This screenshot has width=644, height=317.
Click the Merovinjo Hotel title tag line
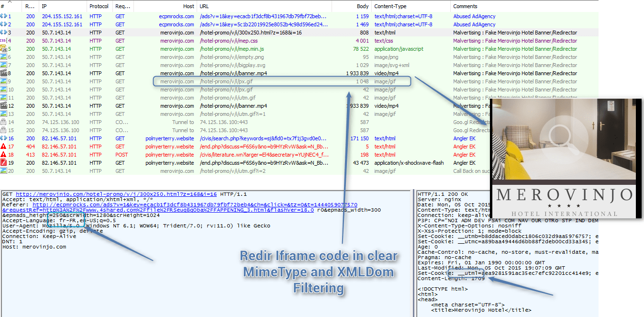[481, 310]
